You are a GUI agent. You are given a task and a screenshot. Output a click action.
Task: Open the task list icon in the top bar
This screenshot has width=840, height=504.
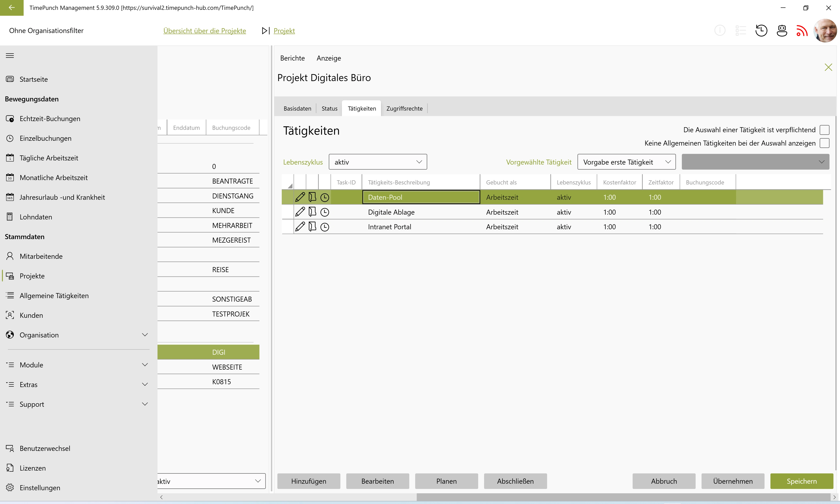pyautogui.click(x=740, y=31)
